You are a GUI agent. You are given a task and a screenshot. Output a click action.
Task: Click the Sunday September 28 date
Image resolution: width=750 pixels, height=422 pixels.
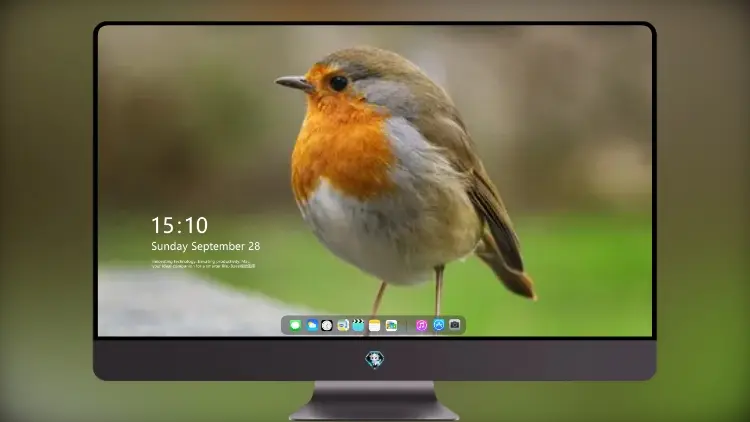pos(206,246)
